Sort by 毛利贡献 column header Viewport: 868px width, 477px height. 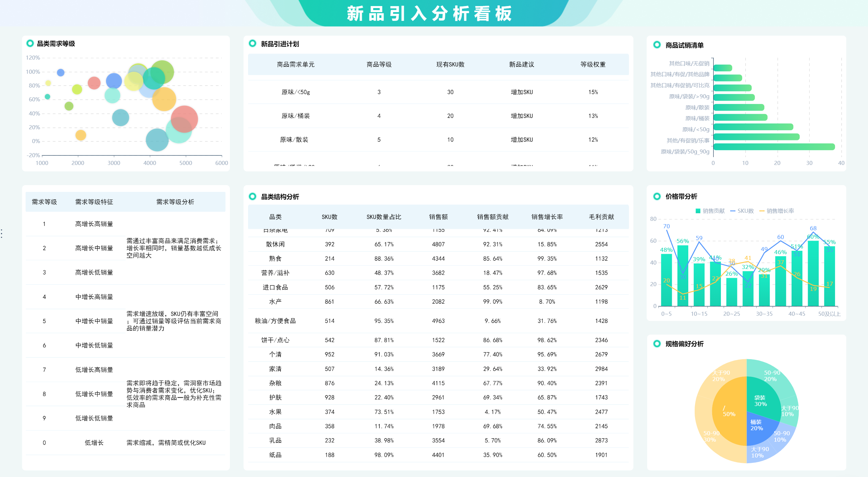(x=601, y=217)
